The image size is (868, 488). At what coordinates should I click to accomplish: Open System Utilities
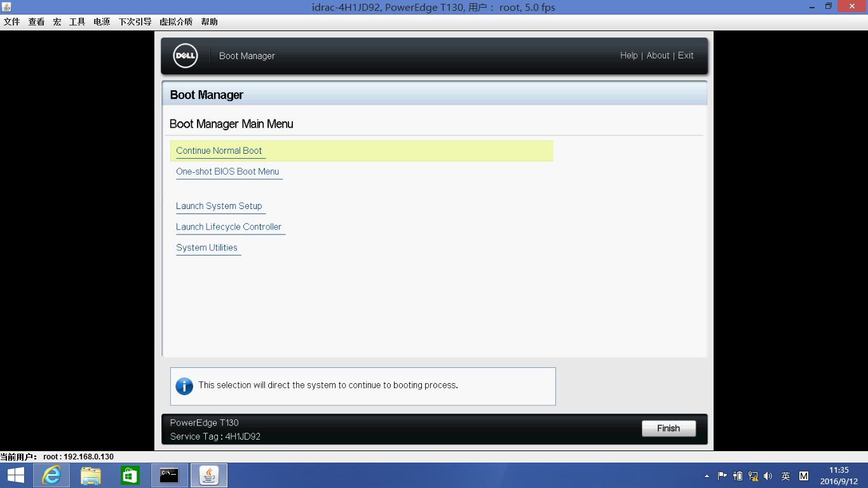(x=207, y=248)
